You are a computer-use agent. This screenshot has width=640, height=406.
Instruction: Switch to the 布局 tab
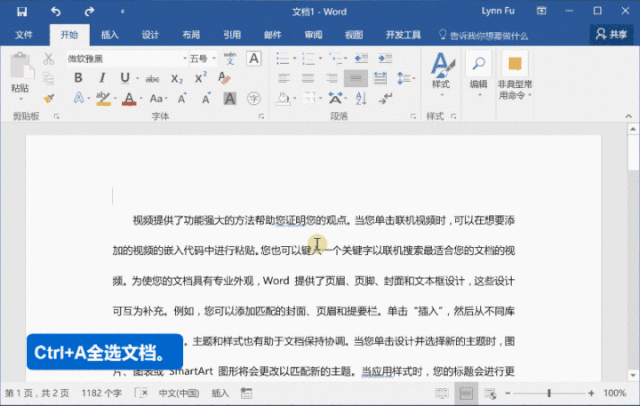click(x=191, y=35)
